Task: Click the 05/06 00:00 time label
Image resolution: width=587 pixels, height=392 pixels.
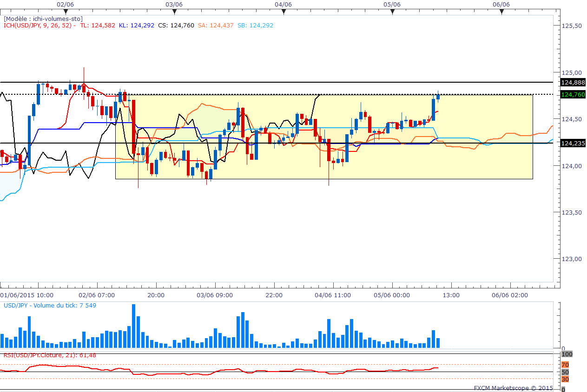Action: point(392,295)
